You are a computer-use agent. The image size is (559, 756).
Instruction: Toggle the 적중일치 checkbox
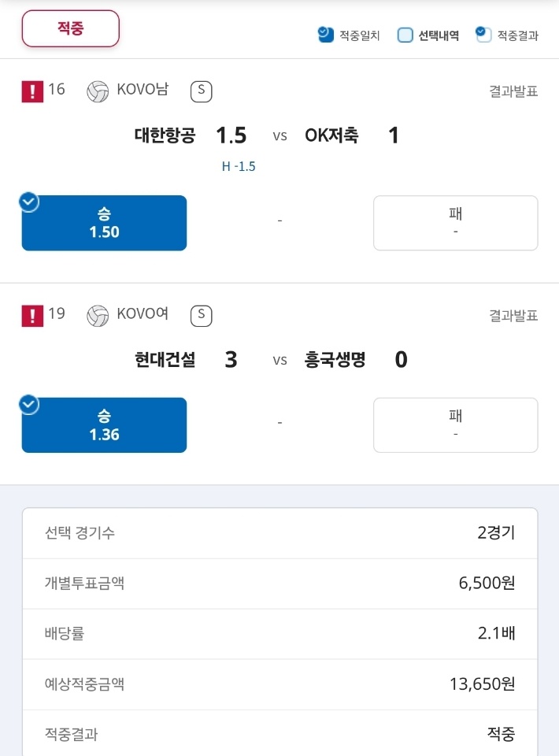[x=326, y=35]
